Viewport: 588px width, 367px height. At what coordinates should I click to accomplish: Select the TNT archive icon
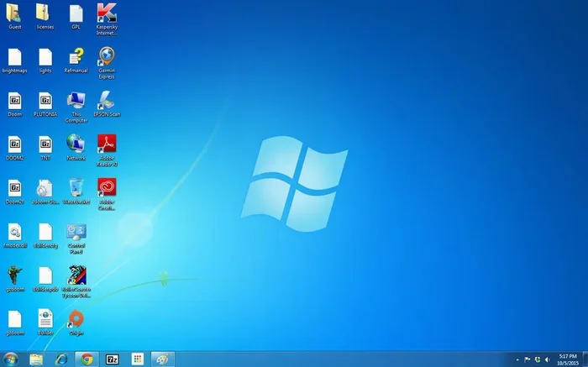(x=45, y=144)
